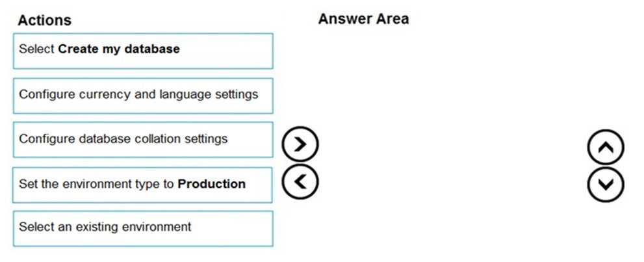This screenshot has height=262, width=644.
Task: Click the move left arrow icon
Action: 300,181
